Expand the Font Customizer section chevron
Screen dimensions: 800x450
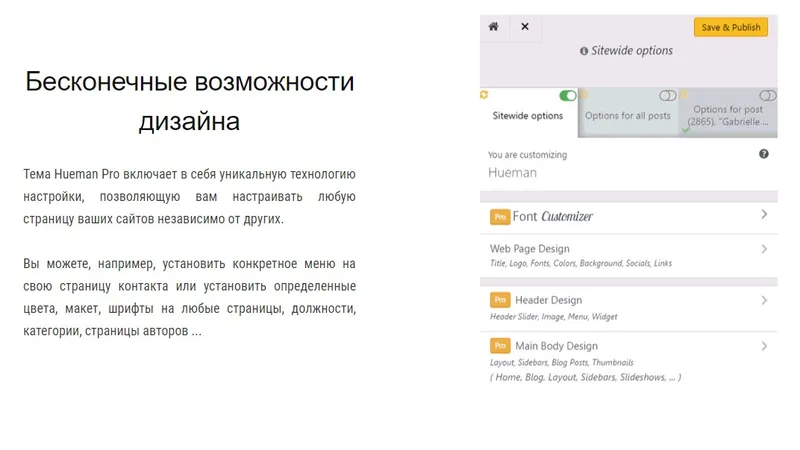point(764,214)
